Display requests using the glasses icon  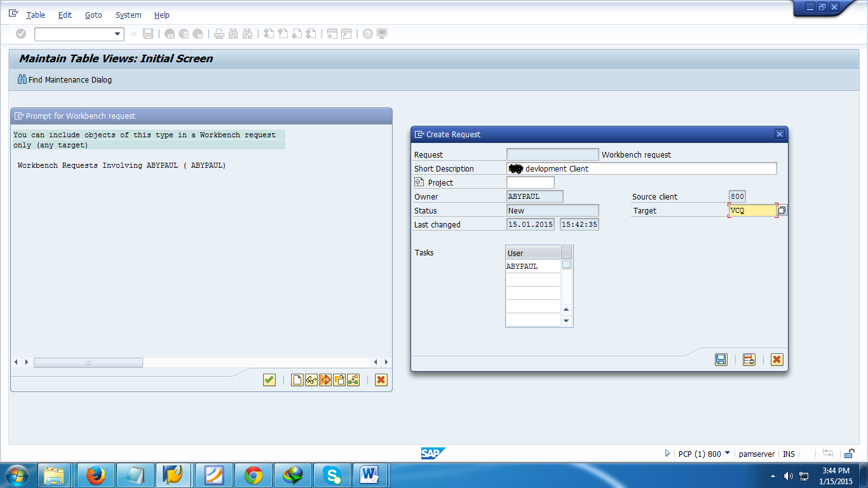pyautogui.click(x=311, y=380)
